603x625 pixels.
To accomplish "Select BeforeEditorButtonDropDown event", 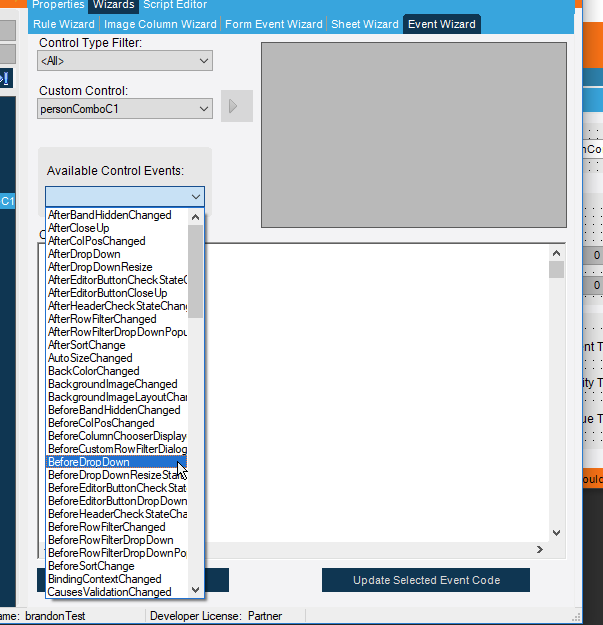I will [x=116, y=501].
